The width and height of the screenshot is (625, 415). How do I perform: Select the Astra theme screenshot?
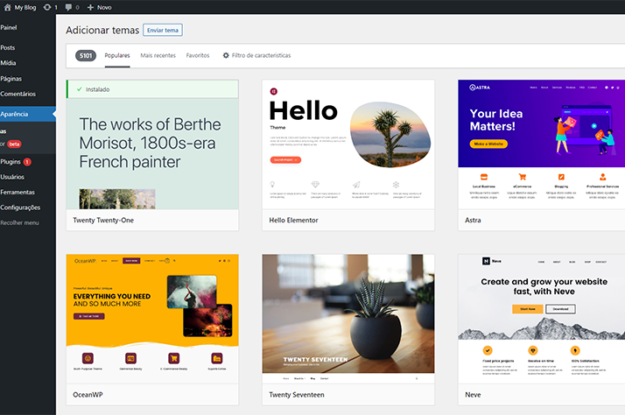coord(542,145)
